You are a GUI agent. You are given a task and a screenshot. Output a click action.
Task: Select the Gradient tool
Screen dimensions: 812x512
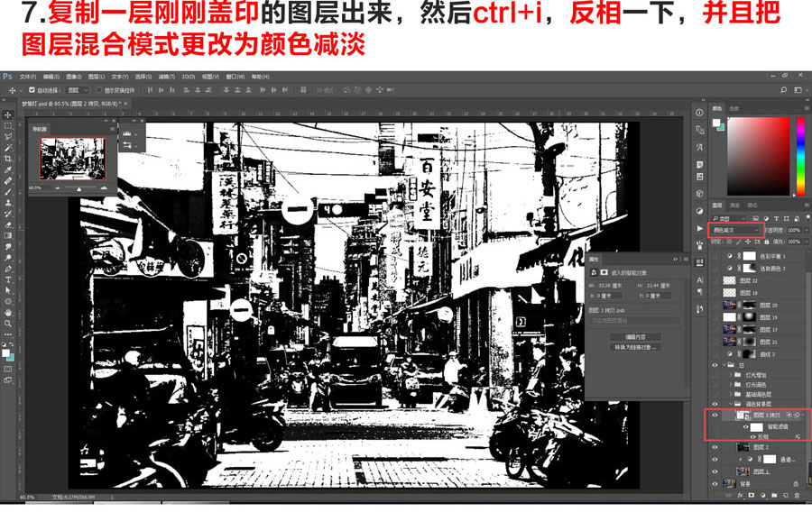pyautogui.click(x=8, y=235)
